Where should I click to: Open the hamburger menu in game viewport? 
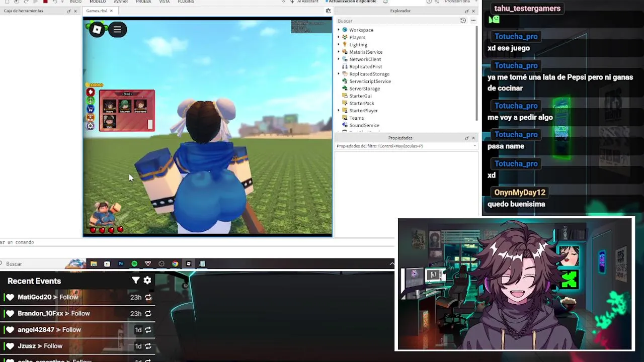[117, 30]
